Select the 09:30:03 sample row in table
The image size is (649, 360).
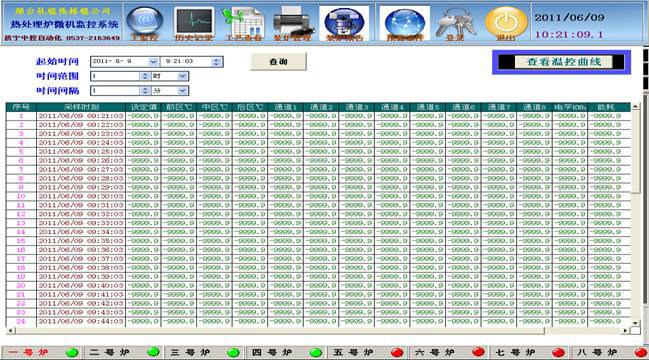point(318,196)
